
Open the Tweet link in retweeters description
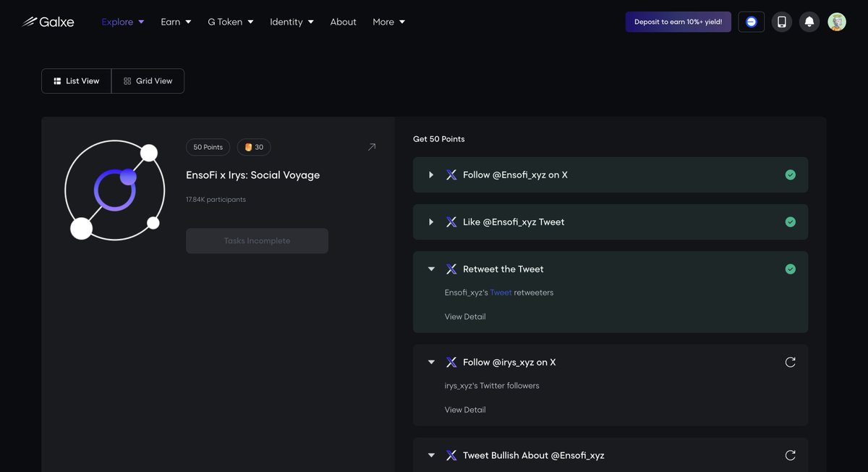[x=501, y=292]
